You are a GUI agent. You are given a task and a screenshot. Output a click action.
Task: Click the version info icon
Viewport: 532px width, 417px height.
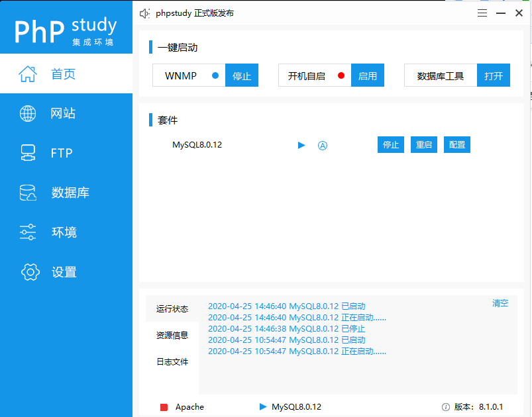(x=446, y=407)
